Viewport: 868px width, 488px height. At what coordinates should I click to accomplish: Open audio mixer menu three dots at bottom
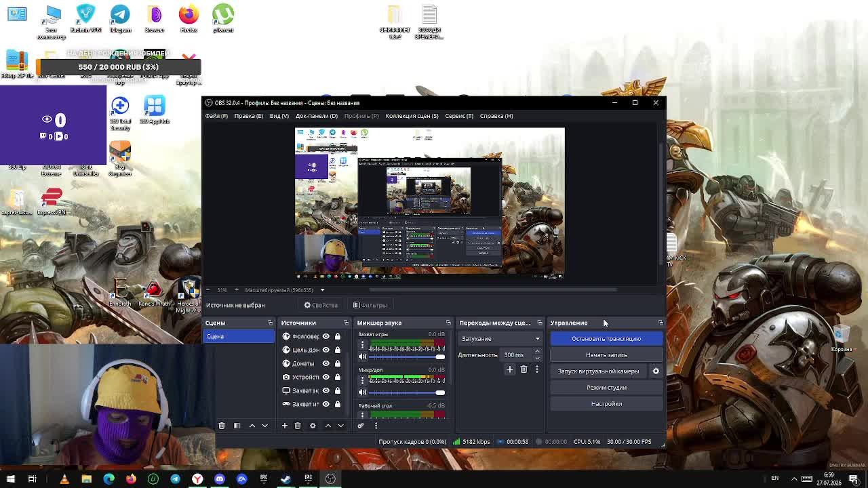pyautogui.click(x=376, y=426)
